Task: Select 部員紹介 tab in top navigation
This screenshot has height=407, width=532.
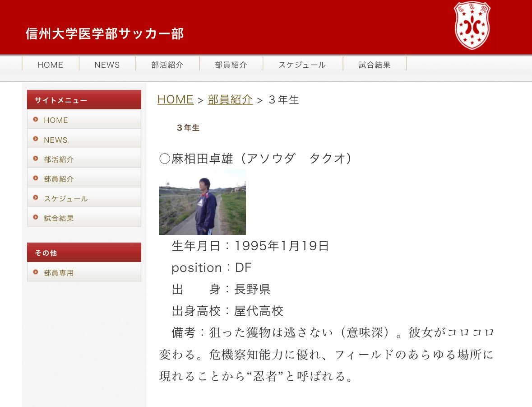Action: click(231, 65)
